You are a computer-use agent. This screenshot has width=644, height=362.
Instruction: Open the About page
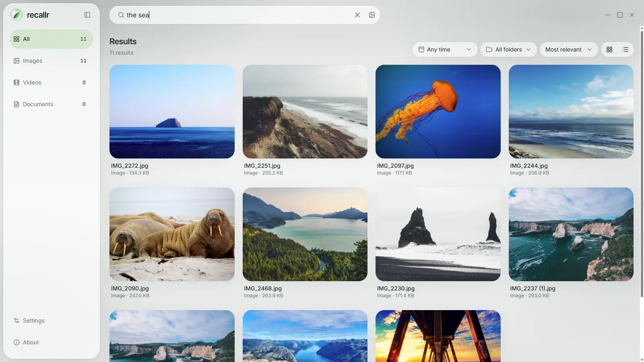click(52, 342)
